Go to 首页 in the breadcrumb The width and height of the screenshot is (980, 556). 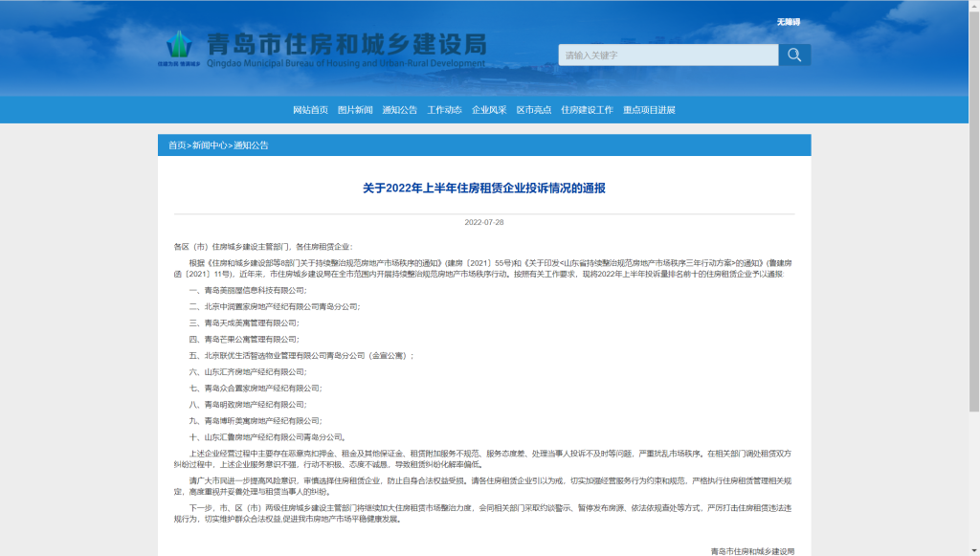(177, 145)
